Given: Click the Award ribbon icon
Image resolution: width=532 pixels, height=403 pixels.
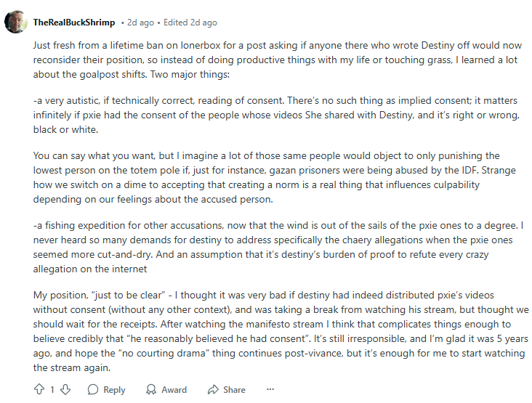Looking at the screenshot, I should tap(151, 389).
